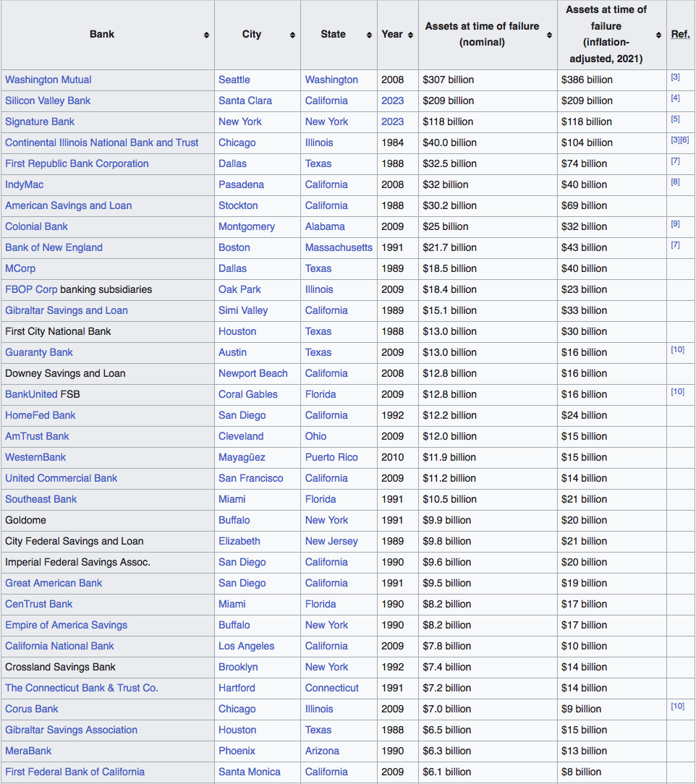Click reference [3] for Washington Mutual

675,77
